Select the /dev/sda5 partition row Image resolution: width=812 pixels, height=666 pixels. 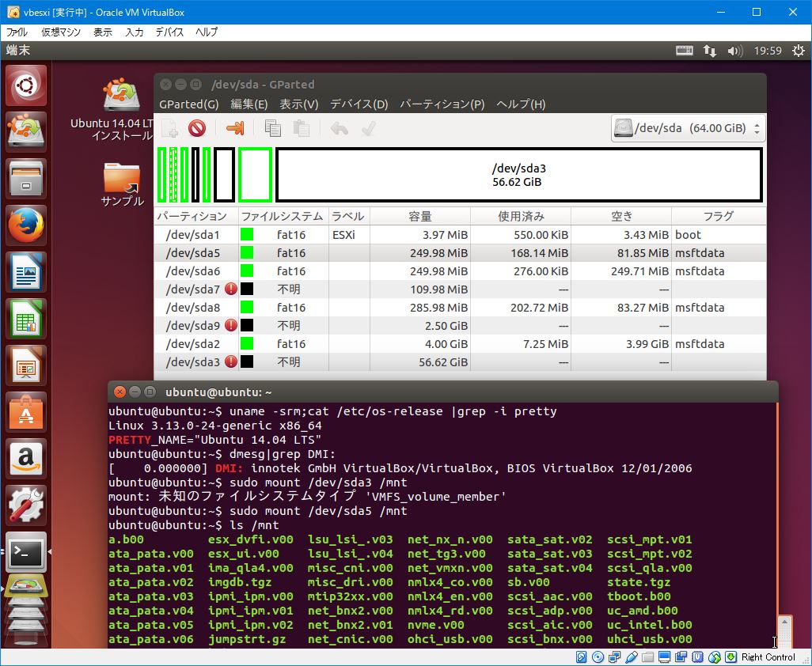460,252
